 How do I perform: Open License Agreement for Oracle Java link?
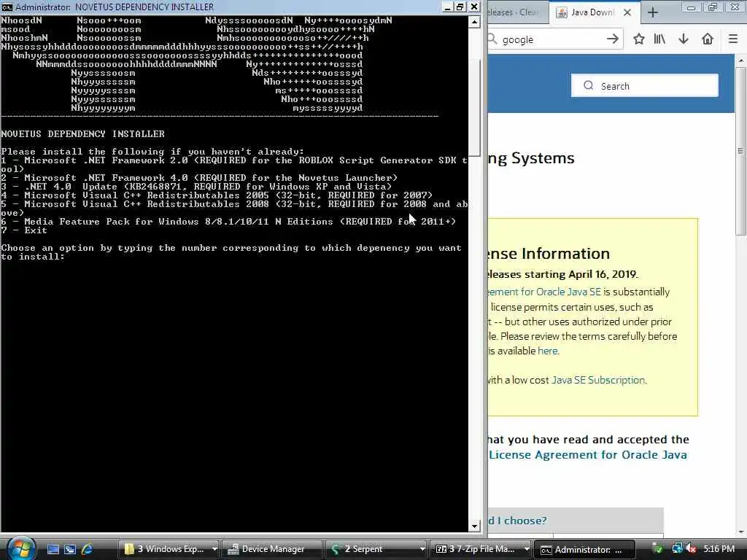[x=588, y=455]
